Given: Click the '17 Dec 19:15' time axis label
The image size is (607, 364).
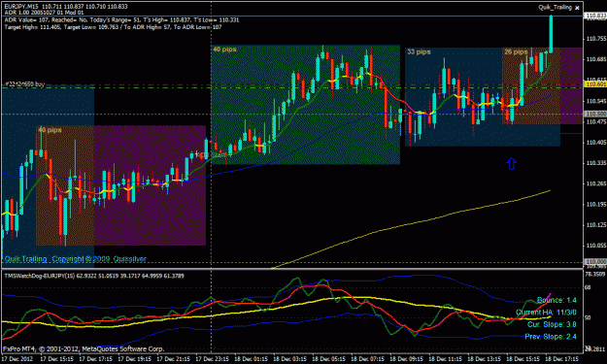Looking at the screenshot, I should [x=134, y=359].
